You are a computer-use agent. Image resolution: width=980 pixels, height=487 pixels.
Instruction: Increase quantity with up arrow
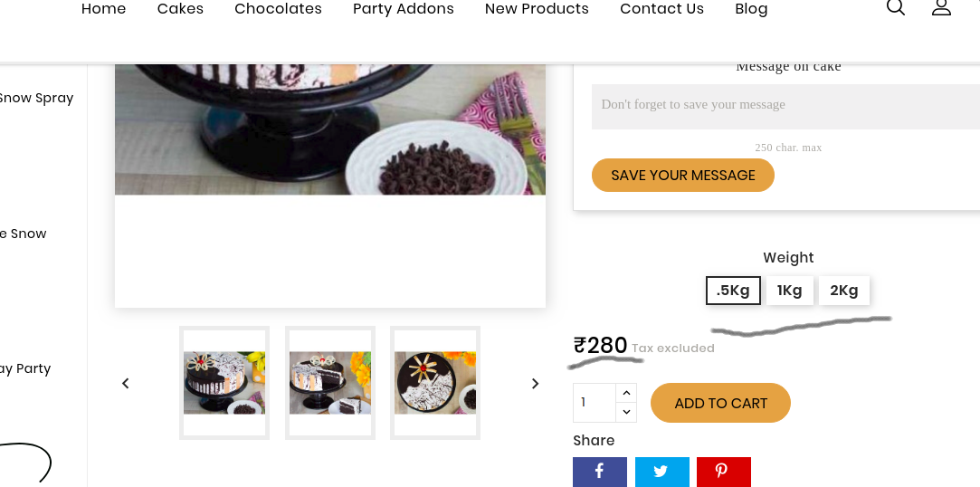tap(626, 393)
